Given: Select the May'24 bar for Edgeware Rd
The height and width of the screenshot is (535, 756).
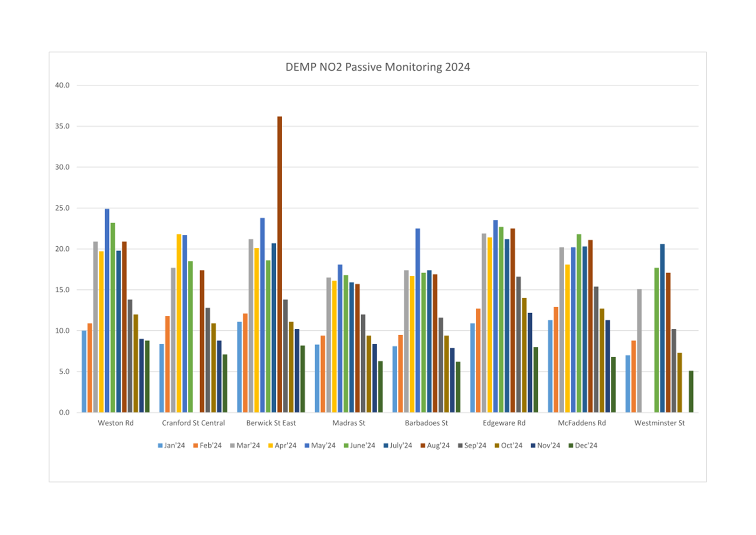Looking at the screenshot, I should click(x=495, y=316).
